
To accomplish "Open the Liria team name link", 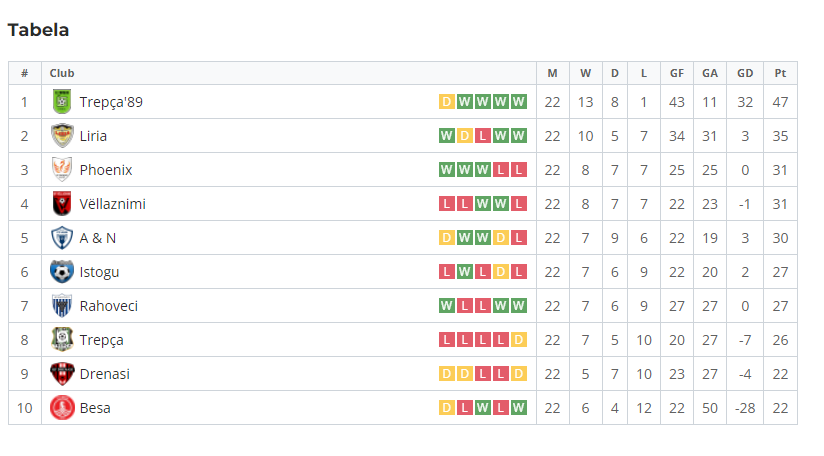I will 93,136.
